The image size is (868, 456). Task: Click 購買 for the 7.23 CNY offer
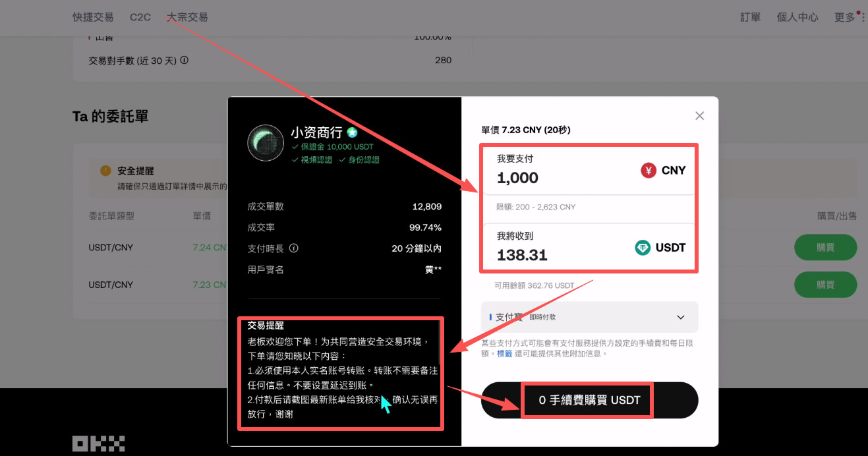tap(825, 285)
